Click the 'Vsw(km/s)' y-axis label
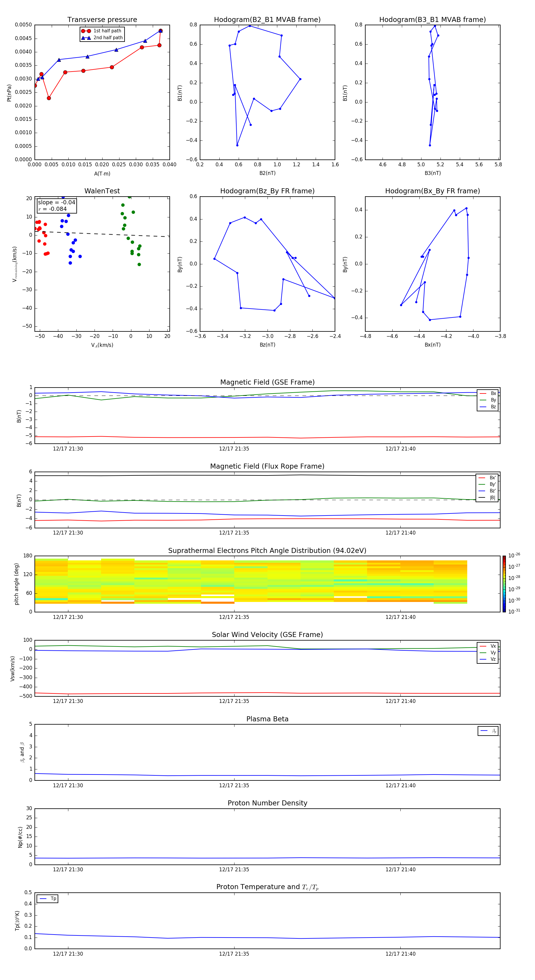The height and width of the screenshot is (980, 535). (12, 668)
